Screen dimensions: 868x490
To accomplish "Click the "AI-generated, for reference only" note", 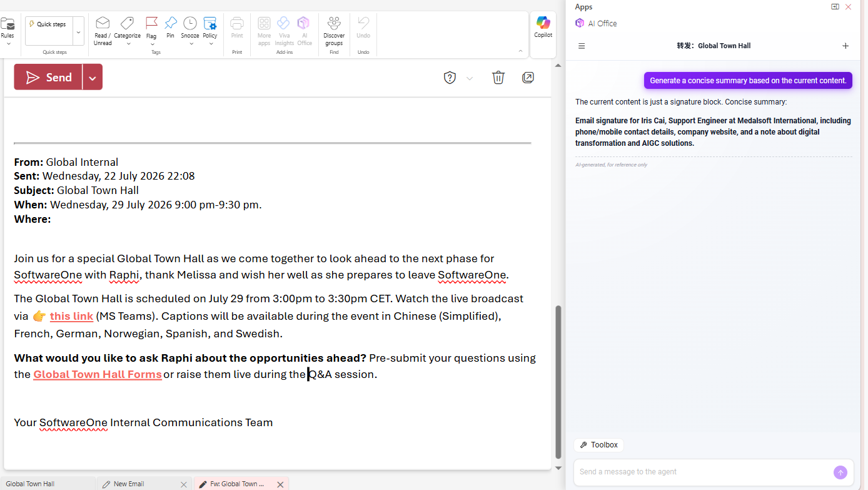I will 611,165.
